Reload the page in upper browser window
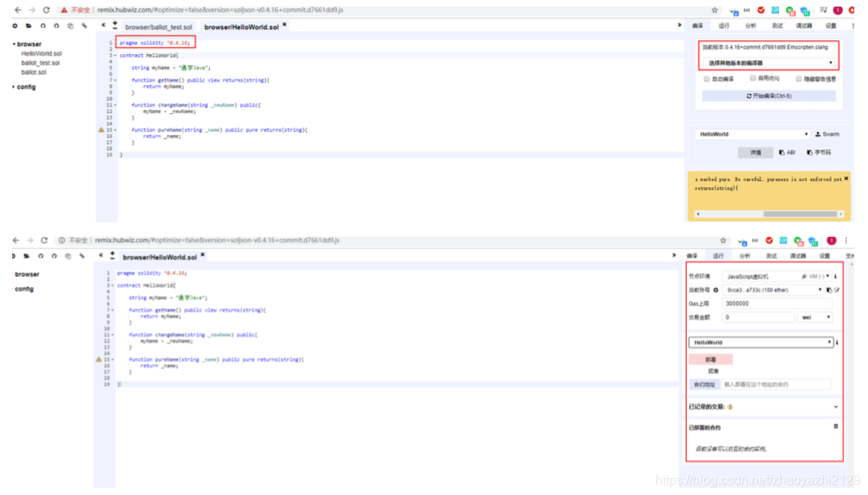 coord(47,10)
